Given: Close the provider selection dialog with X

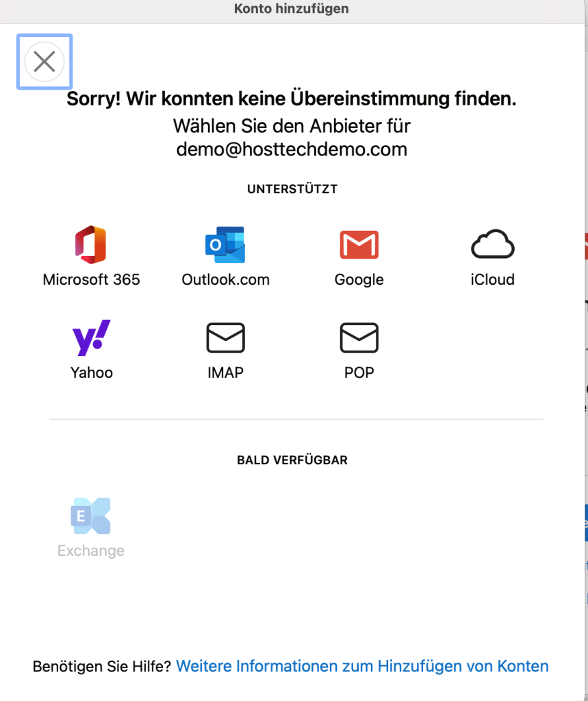Looking at the screenshot, I should click(44, 62).
